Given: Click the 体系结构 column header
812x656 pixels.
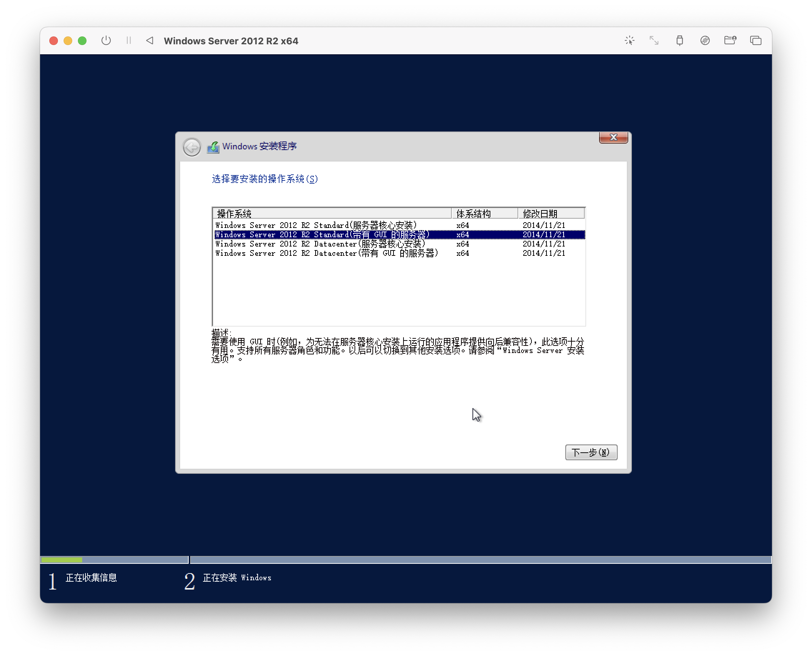Looking at the screenshot, I should (x=485, y=214).
